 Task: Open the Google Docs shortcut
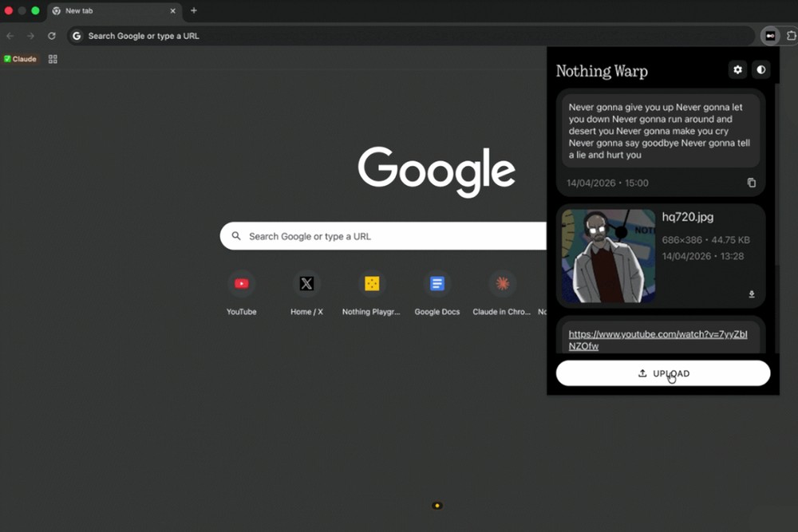click(437, 284)
